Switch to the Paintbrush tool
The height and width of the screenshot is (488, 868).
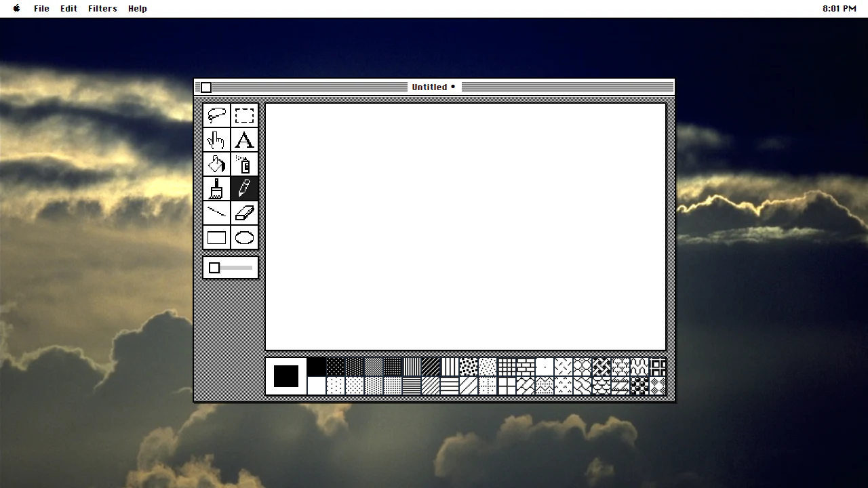pos(216,188)
